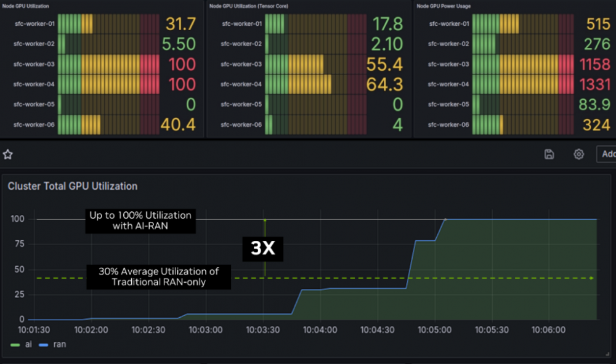Click 'Up to 100% Utilization with AI-RAN' annotation
Screen dimensions: 616x364
140,221
